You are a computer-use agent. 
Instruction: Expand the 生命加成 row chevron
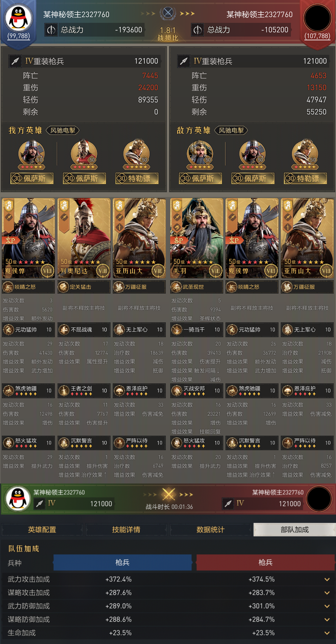327,633
